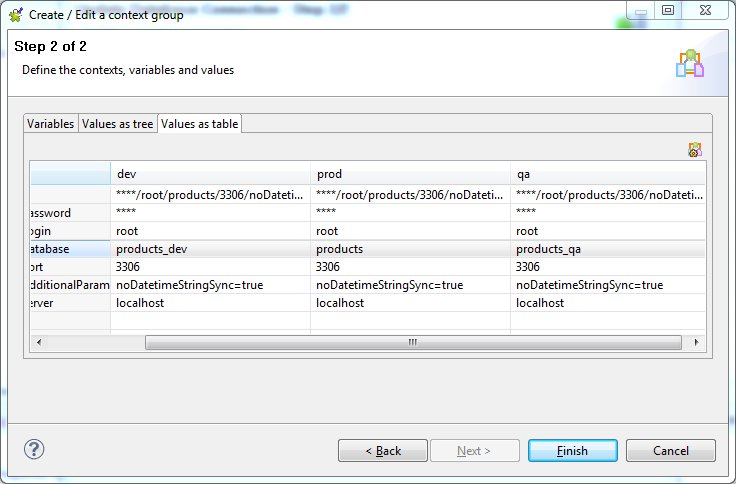Image resolution: width=736 pixels, height=484 pixels.
Task: Click the dev login value root
Action: click(x=210, y=231)
